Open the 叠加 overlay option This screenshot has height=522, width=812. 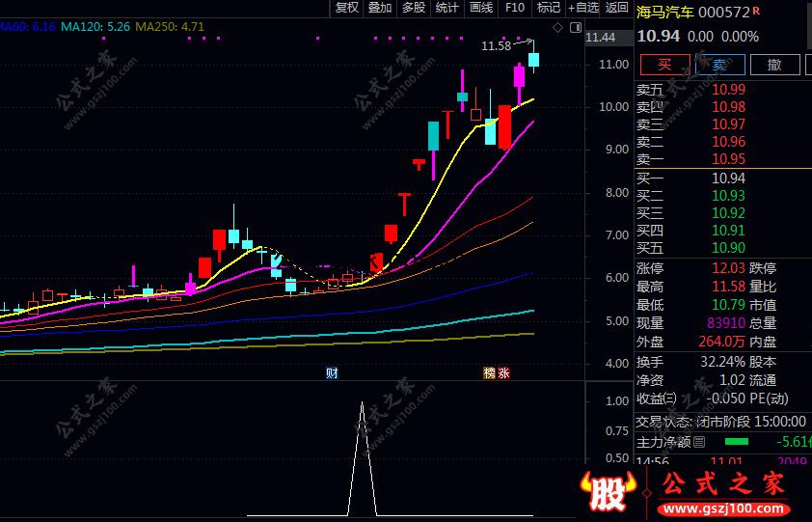tap(380, 8)
